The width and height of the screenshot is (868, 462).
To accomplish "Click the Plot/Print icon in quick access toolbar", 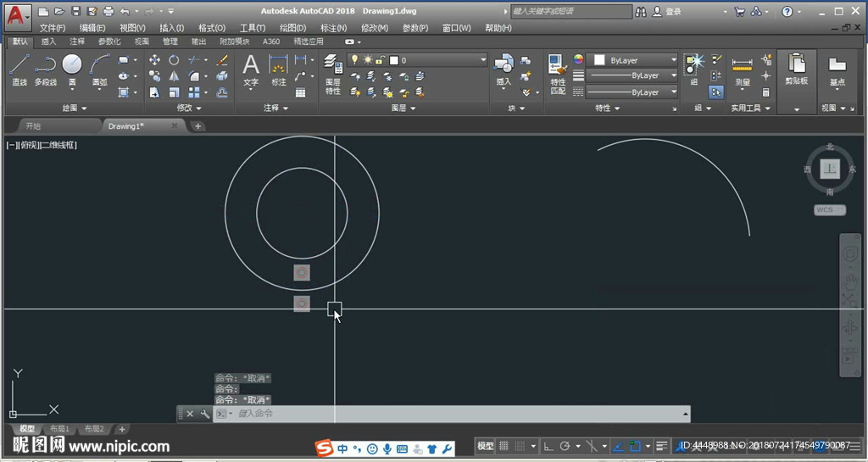I will [x=108, y=11].
